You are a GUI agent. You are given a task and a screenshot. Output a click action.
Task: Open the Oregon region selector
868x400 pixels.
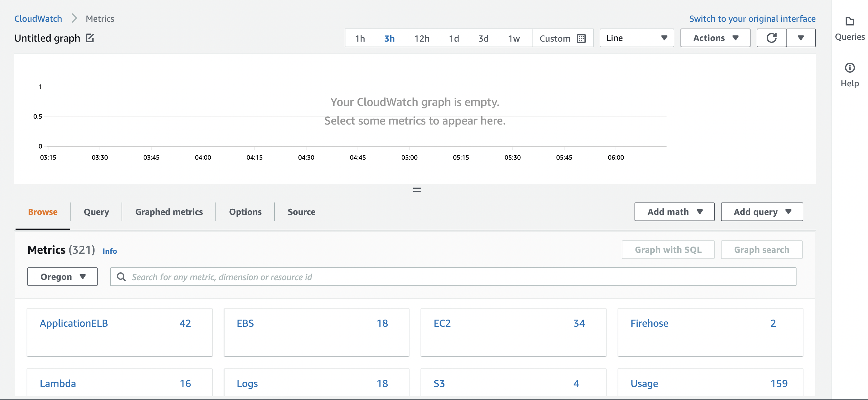click(62, 277)
